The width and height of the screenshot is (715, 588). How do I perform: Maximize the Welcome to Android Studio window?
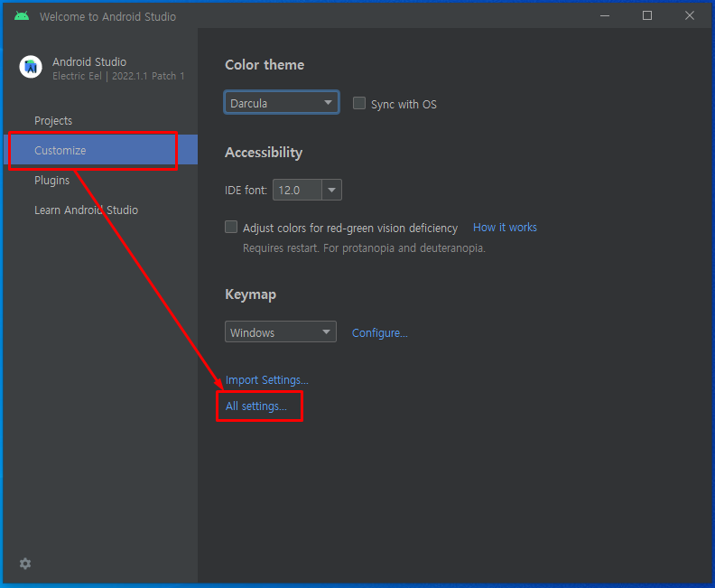click(647, 16)
